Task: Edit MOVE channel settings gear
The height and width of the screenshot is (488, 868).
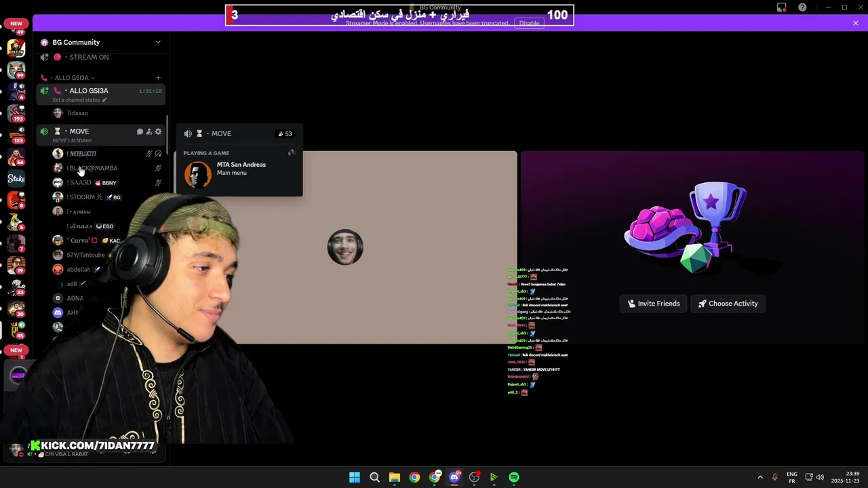Action: pos(158,131)
